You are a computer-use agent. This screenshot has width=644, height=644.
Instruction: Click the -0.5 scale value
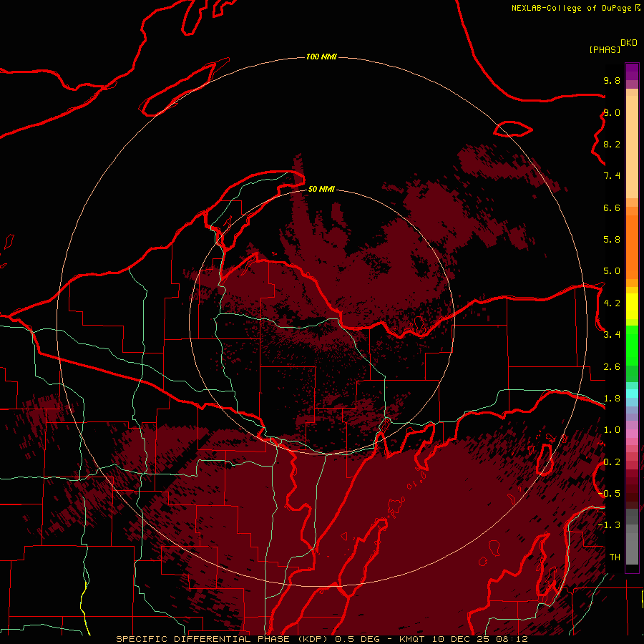tap(610, 494)
